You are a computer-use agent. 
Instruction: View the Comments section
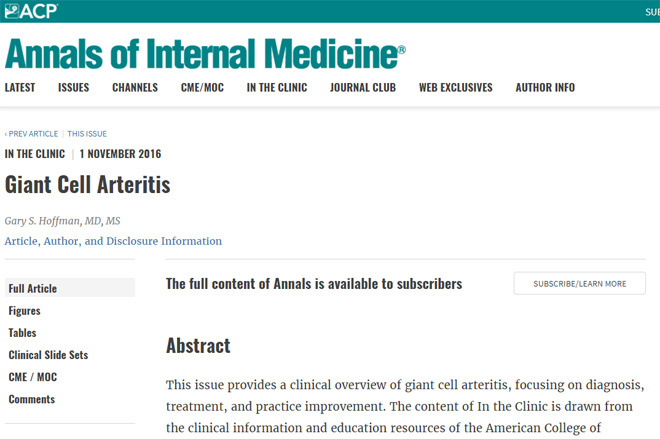32,399
